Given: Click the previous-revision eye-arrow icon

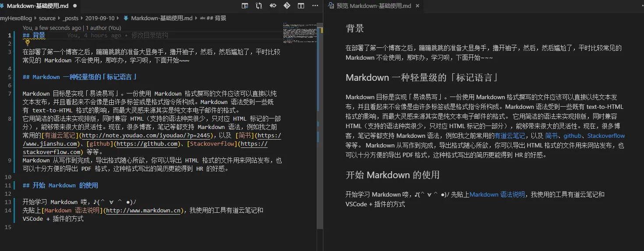Looking at the screenshot, I should pos(273,6).
